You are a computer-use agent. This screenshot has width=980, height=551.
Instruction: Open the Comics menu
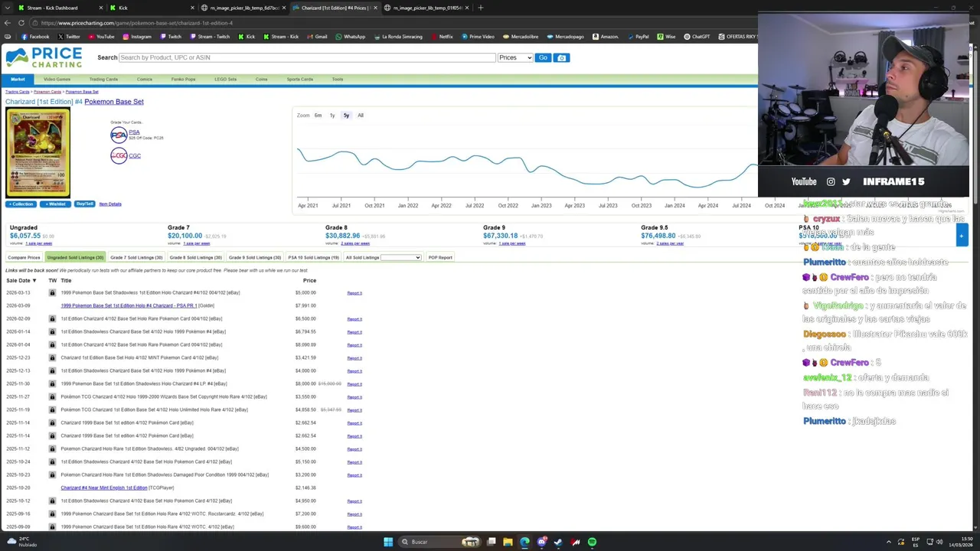tap(145, 79)
